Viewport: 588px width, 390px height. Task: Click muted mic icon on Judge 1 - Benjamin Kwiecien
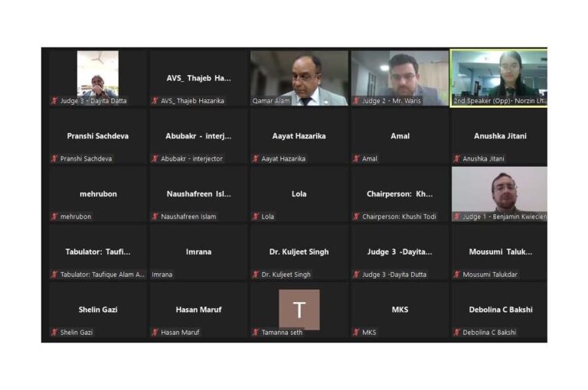[x=457, y=216]
